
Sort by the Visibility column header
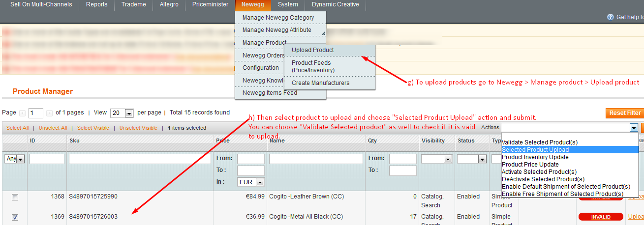(x=433, y=141)
